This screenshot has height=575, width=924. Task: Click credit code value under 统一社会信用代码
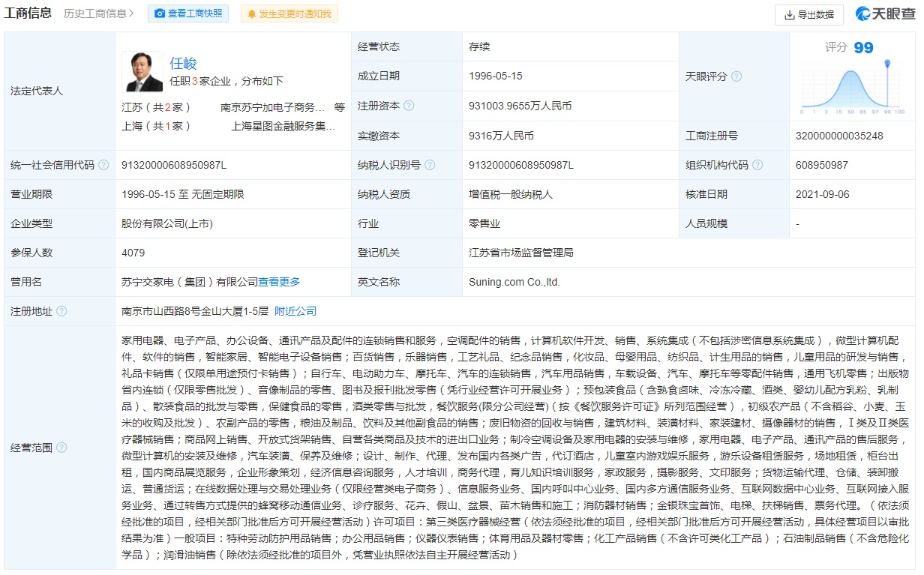click(x=174, y=165)
